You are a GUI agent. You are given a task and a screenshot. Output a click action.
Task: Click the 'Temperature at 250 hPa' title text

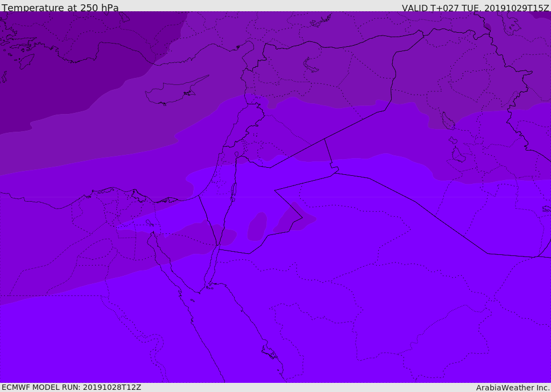click(x=60, y=8)
